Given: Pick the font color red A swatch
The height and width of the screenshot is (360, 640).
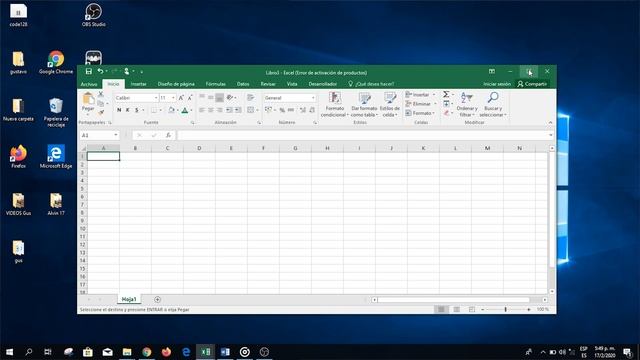Looking at the screenshot, I should tap(184, 110).
